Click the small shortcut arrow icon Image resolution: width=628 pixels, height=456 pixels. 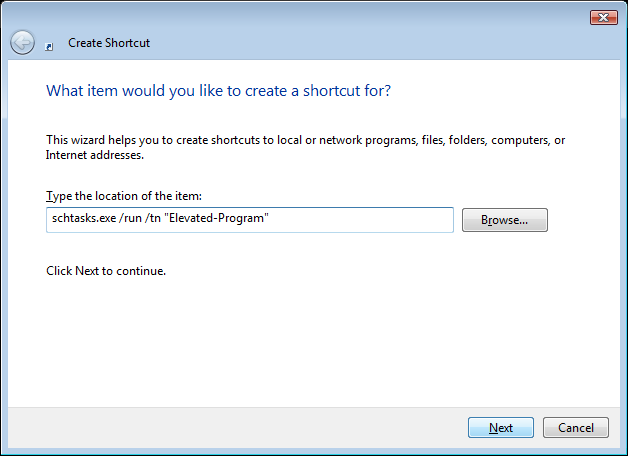coord(49,47)
